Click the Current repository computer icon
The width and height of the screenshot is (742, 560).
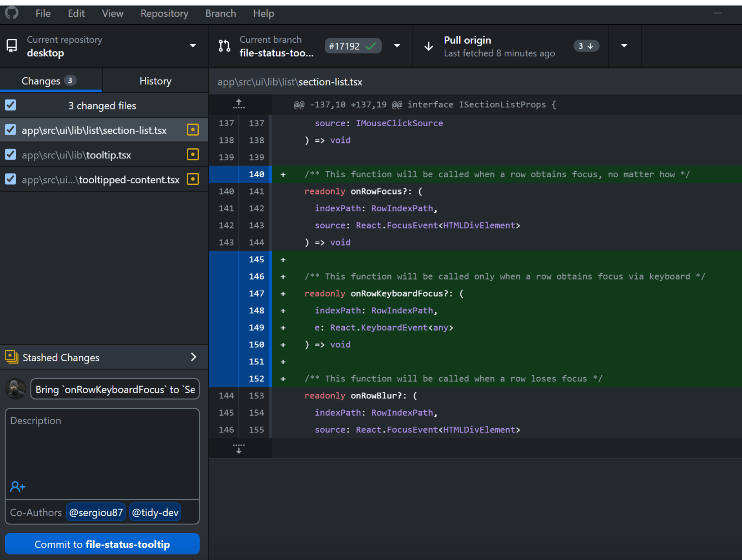click(x=12, y=45)
